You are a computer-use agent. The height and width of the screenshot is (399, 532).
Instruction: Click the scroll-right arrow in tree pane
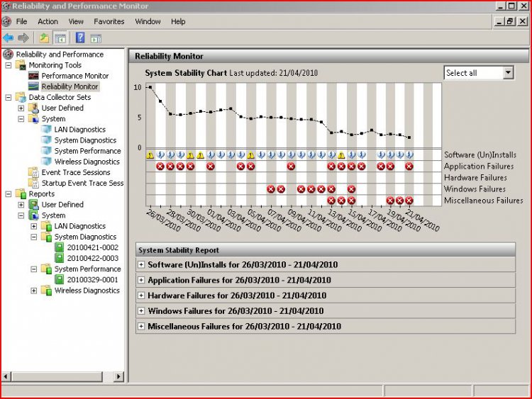coord(118,376)
